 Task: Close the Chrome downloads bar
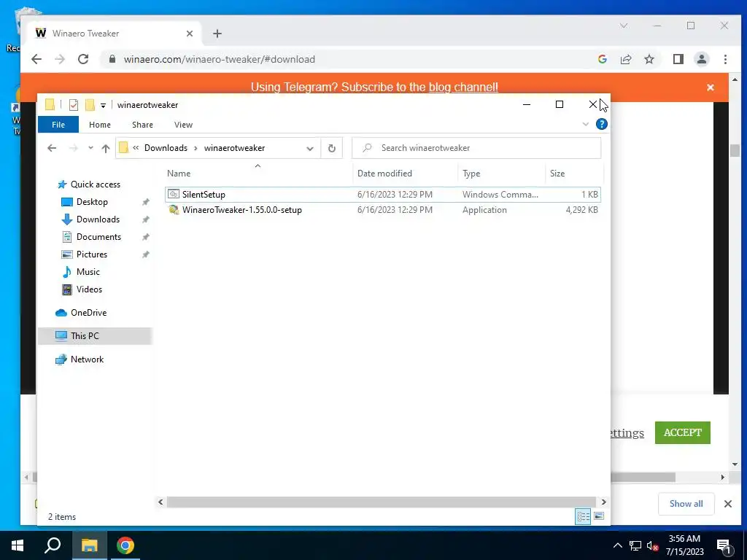727,504
